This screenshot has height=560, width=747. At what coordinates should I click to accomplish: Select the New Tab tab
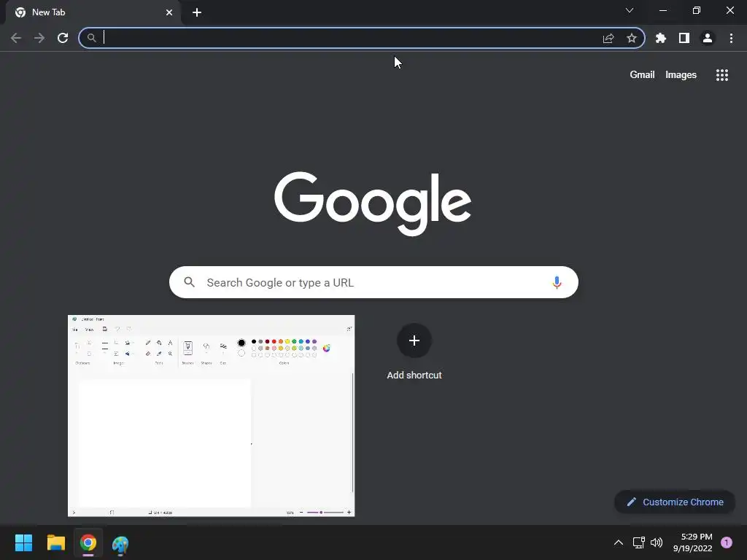pyautogui.click(x=93, y=12)
